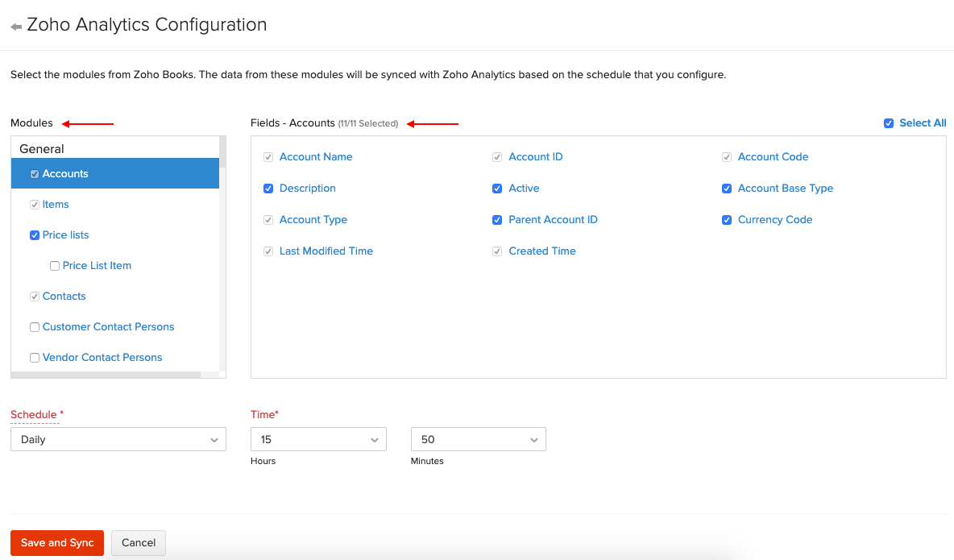This screenshot has height=560, width=954.
Task: Click the Save and Sync button
Action: click(57, 543)
